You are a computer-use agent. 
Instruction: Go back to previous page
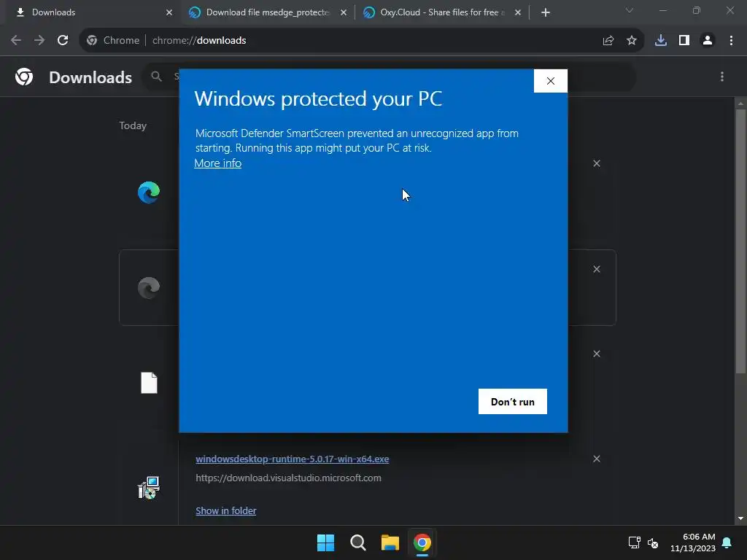16,41
